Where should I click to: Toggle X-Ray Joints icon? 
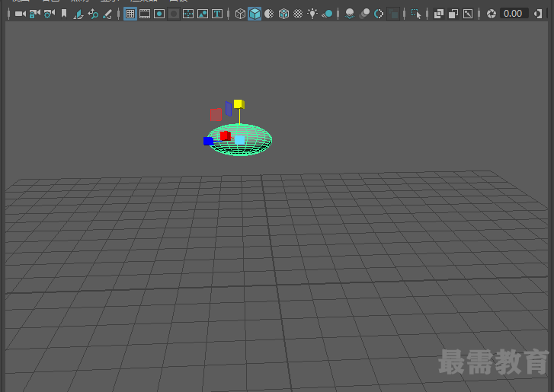(468, 14)
